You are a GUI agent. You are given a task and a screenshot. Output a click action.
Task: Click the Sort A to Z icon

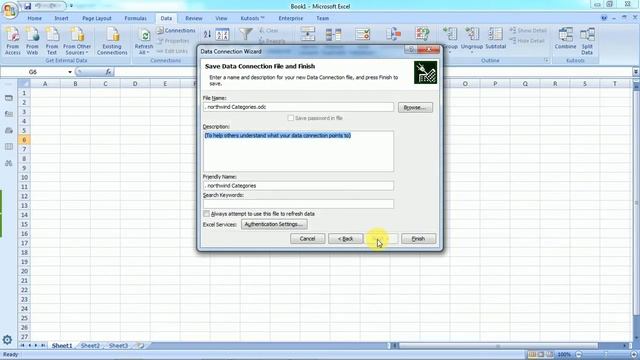pos(207,35)
